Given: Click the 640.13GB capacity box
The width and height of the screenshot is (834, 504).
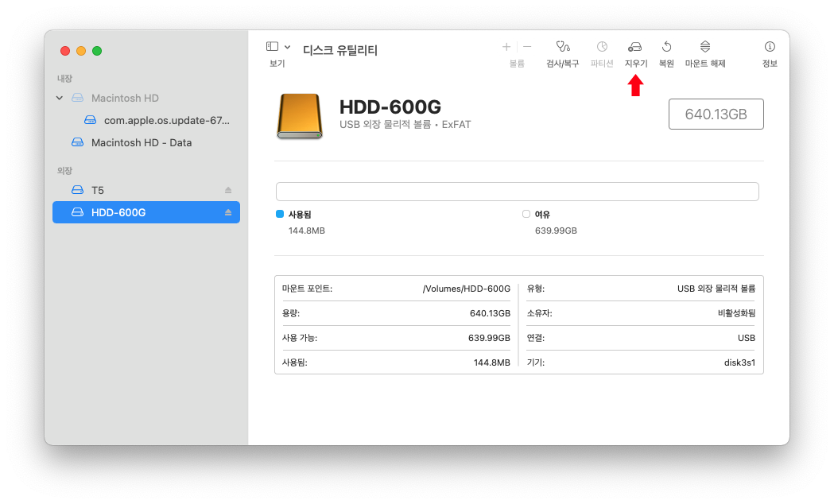Looking at the screenshot, I should 716,114.
